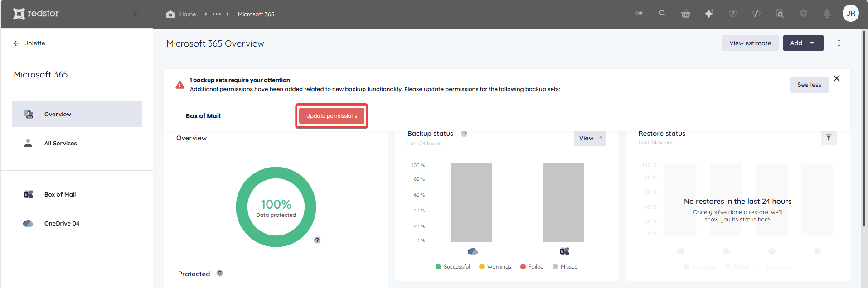Collapse the sidebar using the double chevron
The height and width of the screenshot is (288, 868).
click(136, 14)
